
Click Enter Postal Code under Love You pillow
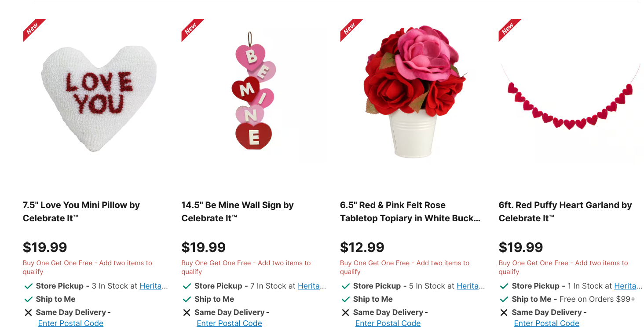point(71,323)
